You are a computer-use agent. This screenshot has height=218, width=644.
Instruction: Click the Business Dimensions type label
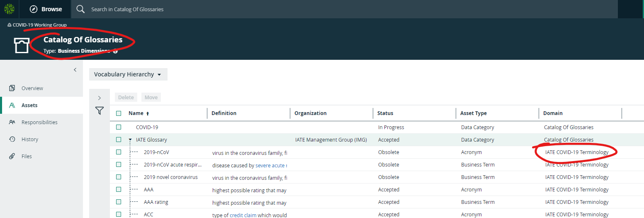tap(84, 51)
